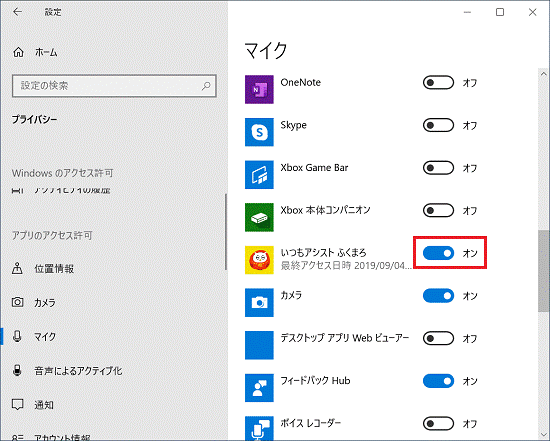The width and height of the screenshot is (550, 441).
Task: Toggle Xbox Game Bar microphone access
Action: pyautogui.click(x=438, y=168)
